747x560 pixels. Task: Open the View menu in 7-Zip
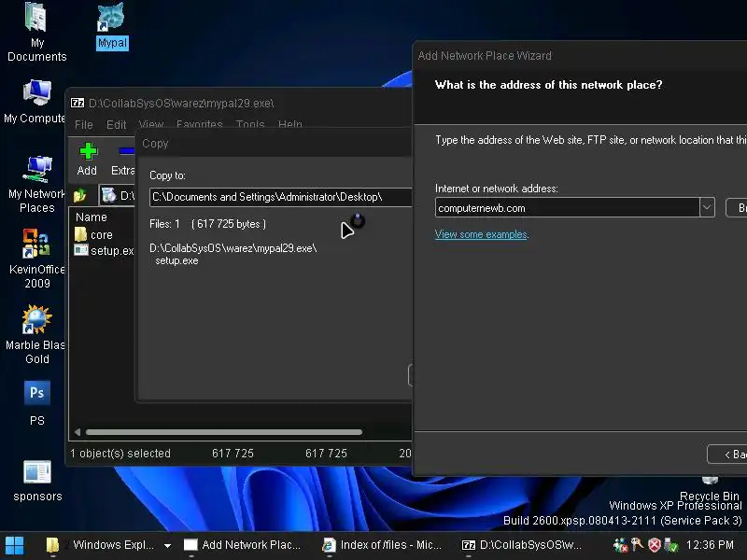[x=151, y=125]
